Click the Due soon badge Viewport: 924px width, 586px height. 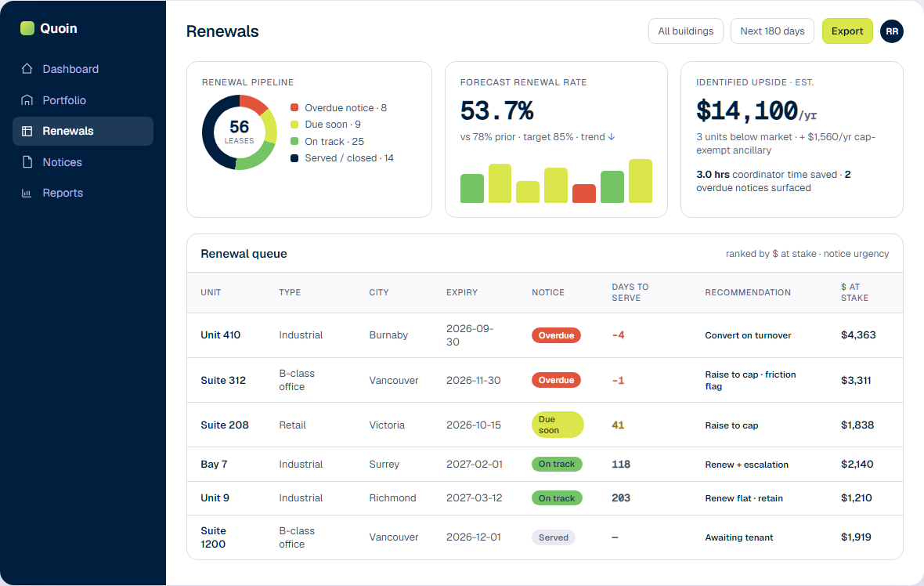tap(558, 425)
